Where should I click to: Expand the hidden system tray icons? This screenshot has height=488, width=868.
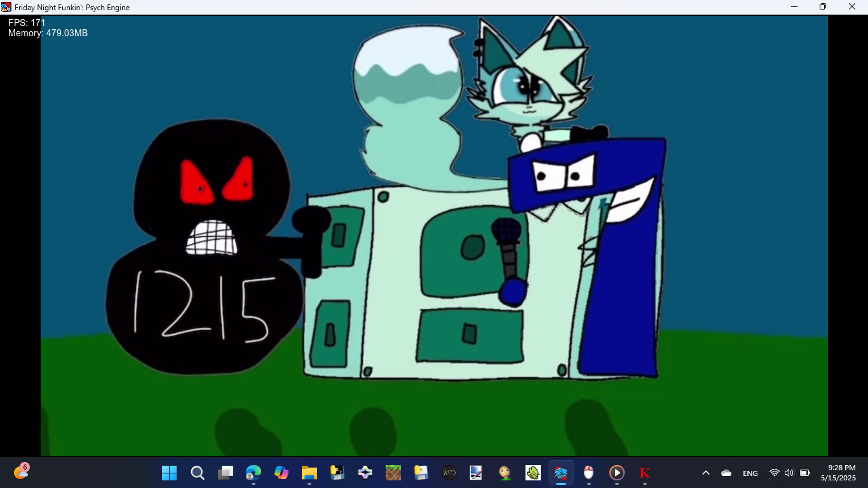point(705,473)
